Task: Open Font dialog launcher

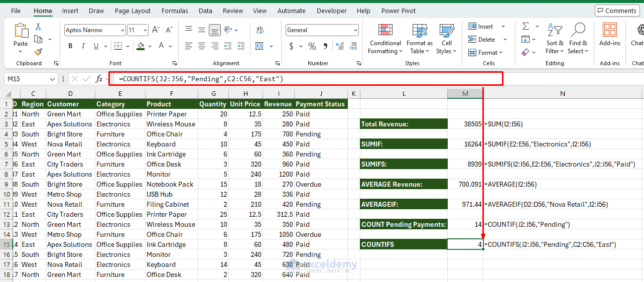Action: [x=175, y=63]
